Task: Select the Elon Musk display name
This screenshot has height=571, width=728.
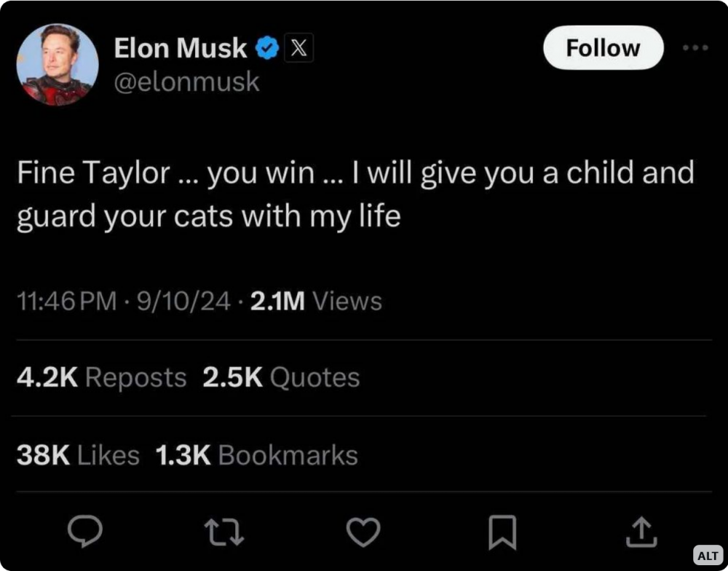Action: coord(181,47)
